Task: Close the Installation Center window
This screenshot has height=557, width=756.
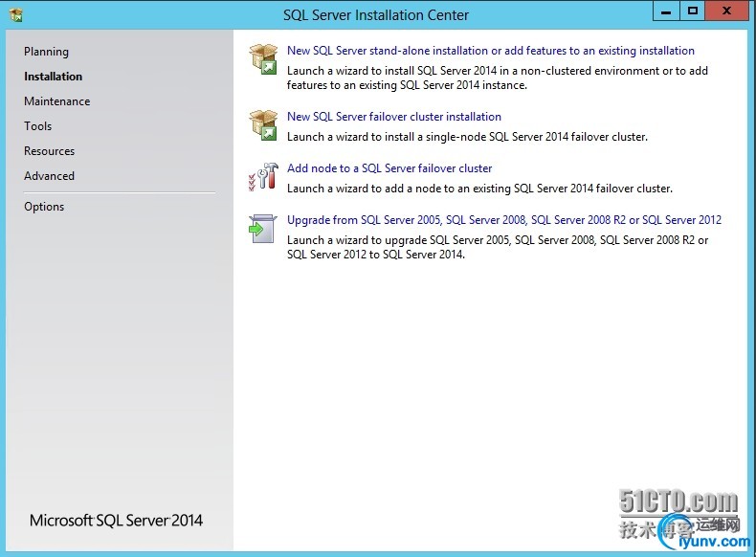Action: (x=727, y=11)
